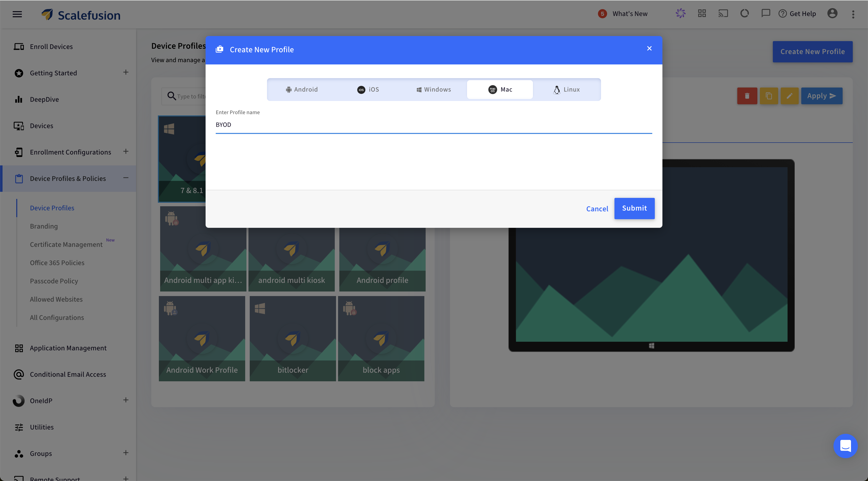Image resolution: width=868 pixels, height=481 pixels.
Task: Click the Utilities sliders icon
Action: [x=19, y=427]
